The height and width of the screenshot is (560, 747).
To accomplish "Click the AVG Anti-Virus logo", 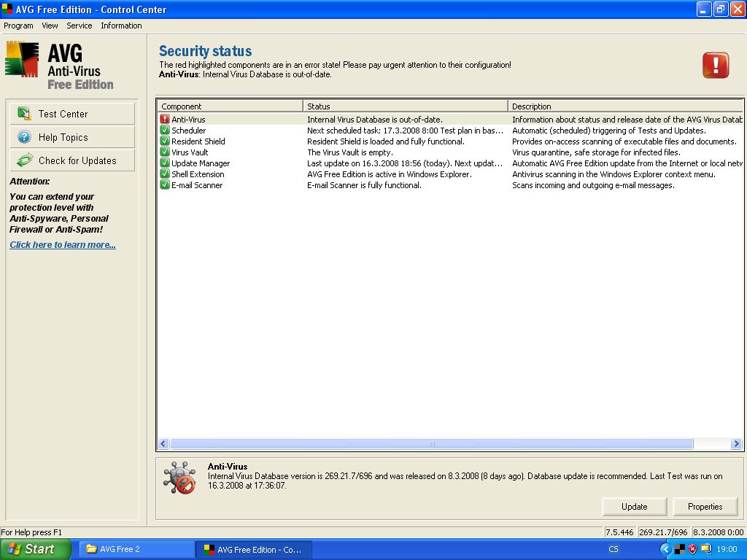I will [60, 66].
